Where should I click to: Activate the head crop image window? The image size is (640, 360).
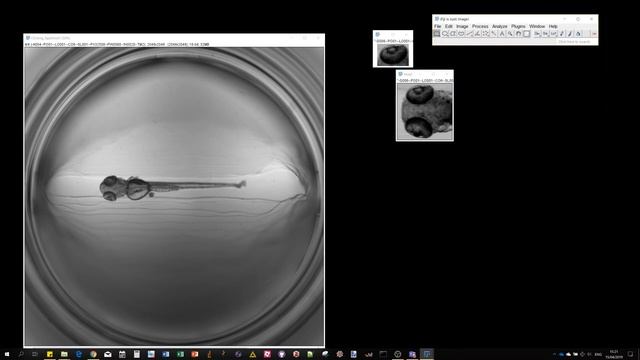point(424,105)
